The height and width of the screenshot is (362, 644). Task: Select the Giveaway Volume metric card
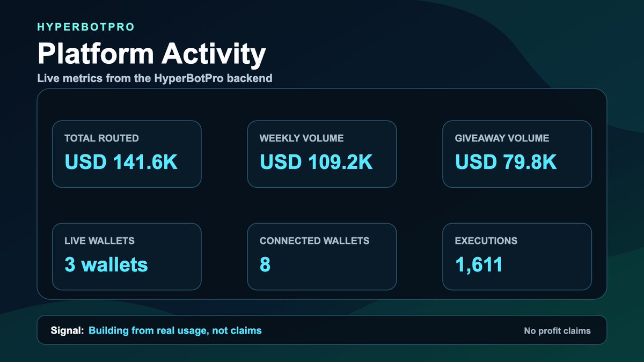pyautogui.click(x=517, y=154)
